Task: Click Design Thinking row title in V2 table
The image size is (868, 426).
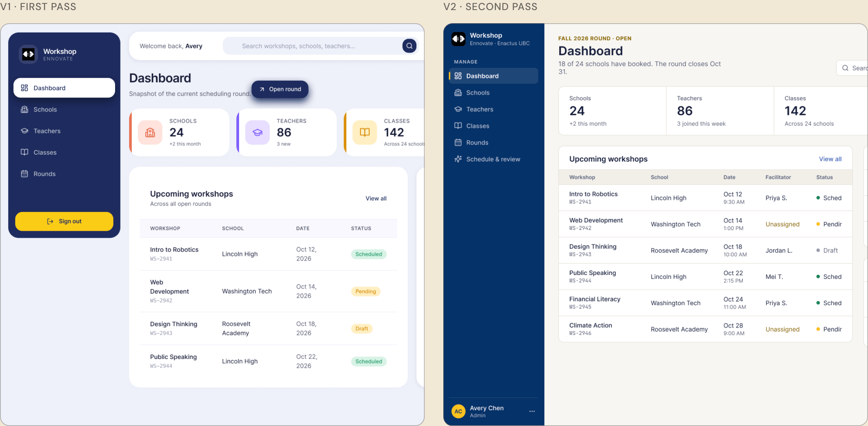Action: click(x=592, y=247)
